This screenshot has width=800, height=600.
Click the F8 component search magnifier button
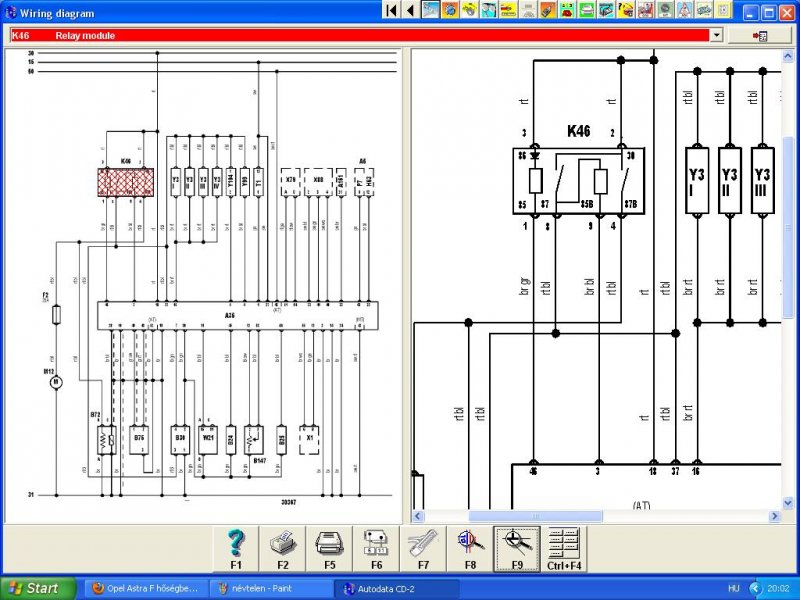tap(470, 549)
